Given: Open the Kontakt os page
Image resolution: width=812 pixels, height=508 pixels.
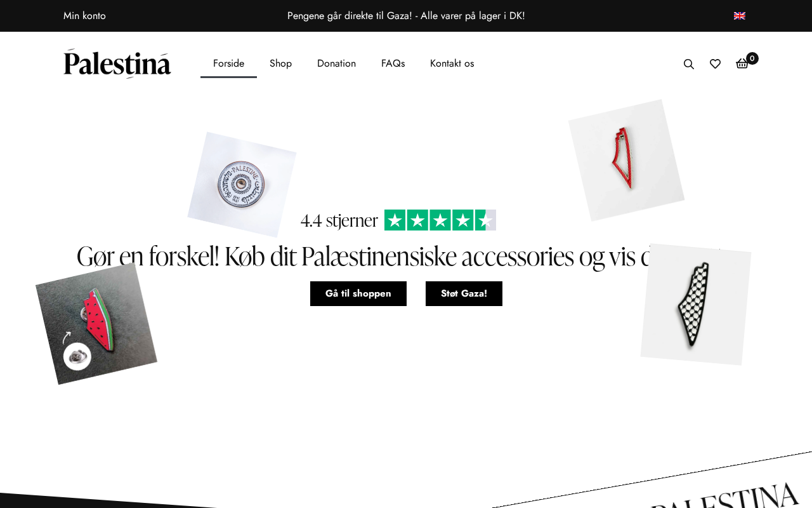Looking at the screenshot, I should coord(452,63).
